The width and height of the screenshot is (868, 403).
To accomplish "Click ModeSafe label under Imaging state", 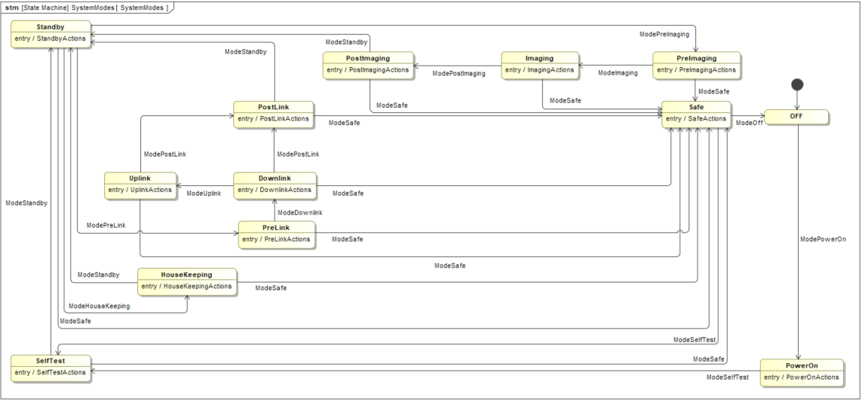I will click(x=565, y=101).
